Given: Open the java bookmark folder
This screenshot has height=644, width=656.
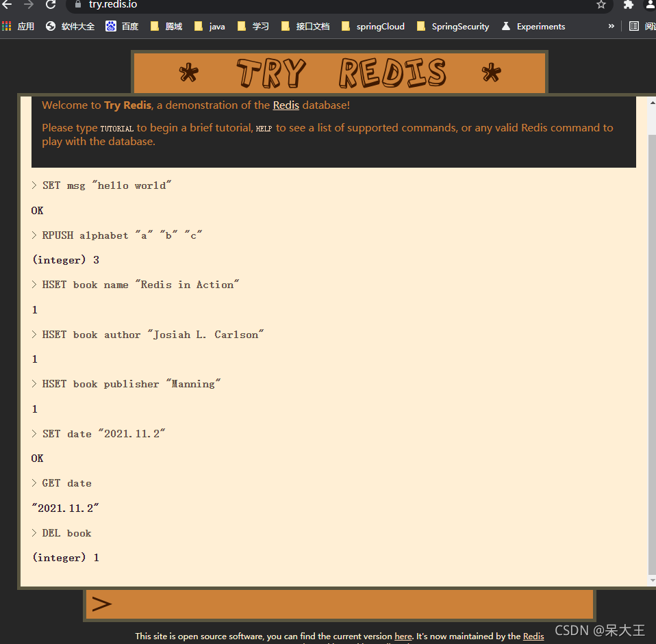Looking at the screenshot, I should (210, 26).
